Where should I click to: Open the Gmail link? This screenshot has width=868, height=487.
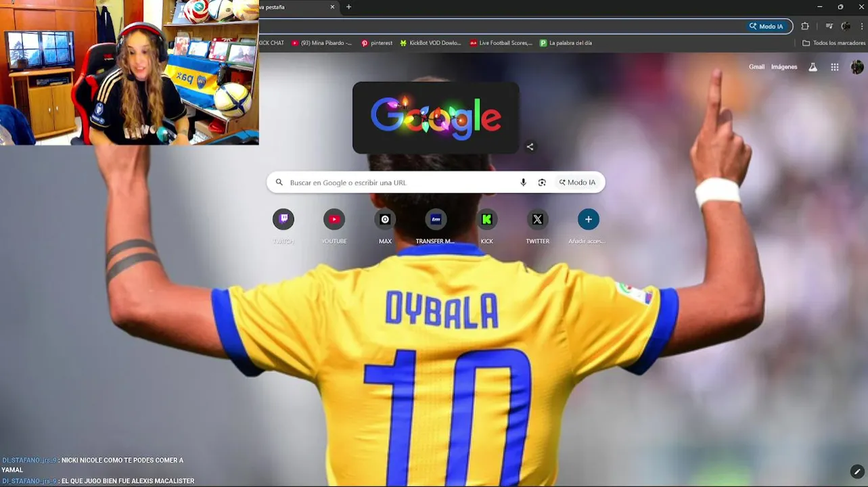coord(756,67)
